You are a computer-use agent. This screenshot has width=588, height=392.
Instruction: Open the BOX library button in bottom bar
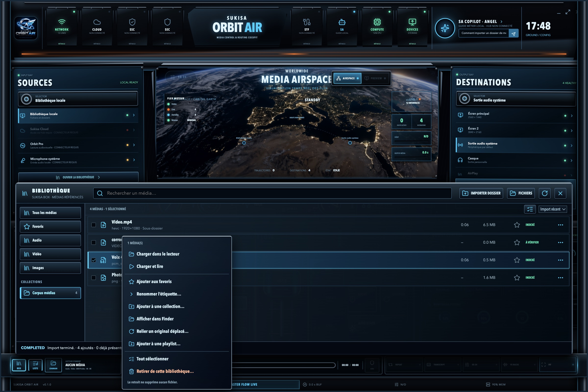19,365
